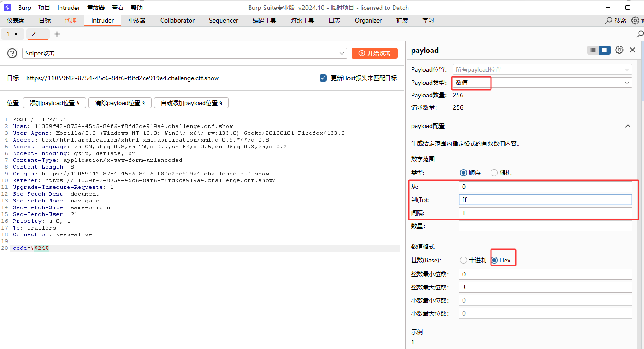Click the 整数最大位数 field

pyautogui.click(x=545, y=287)
